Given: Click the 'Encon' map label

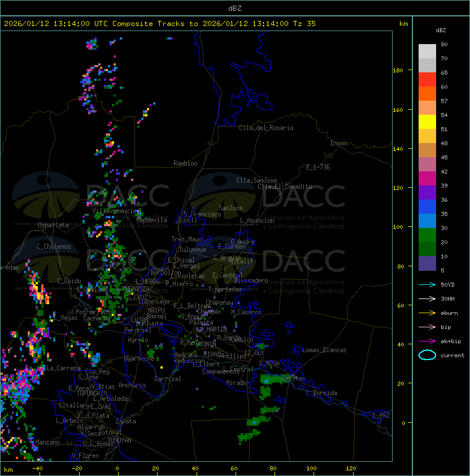Looking at the screenshot, I should [339, 143].
